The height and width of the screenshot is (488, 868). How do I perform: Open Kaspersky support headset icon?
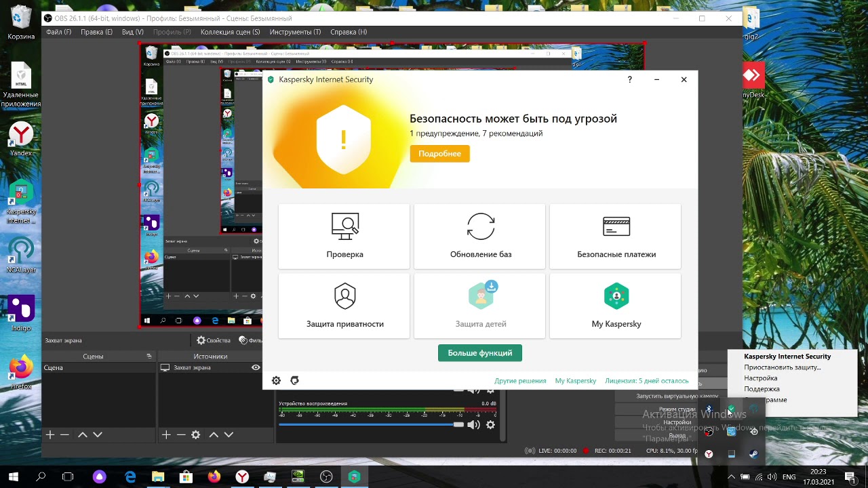pyautogui.click(x=294, y=381)
